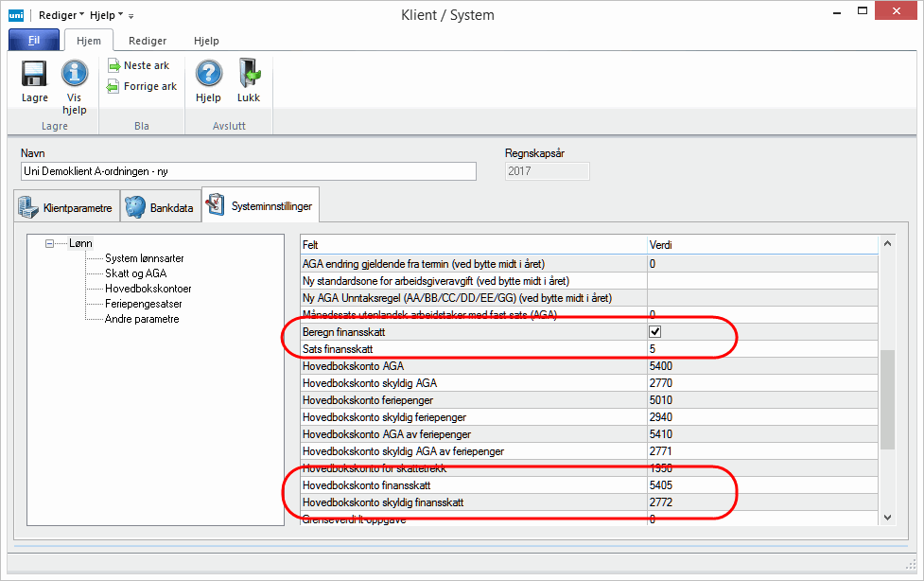Click the Navn input field
The width and height of the screenshot is (924, 581).
click(x=248, y=171)
